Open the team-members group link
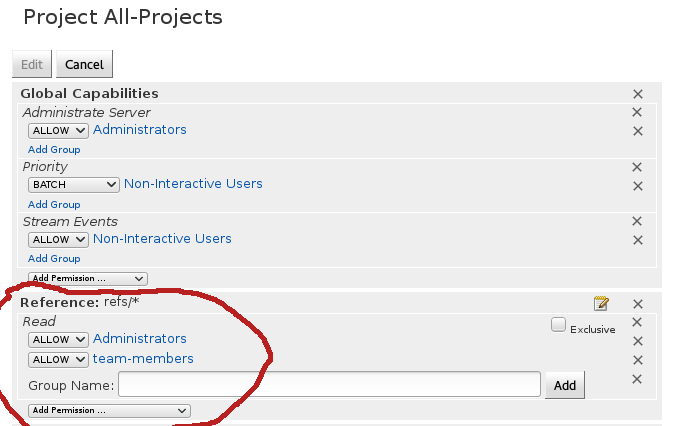This screenshot has width=673, height=426. [x=143, y=358]
